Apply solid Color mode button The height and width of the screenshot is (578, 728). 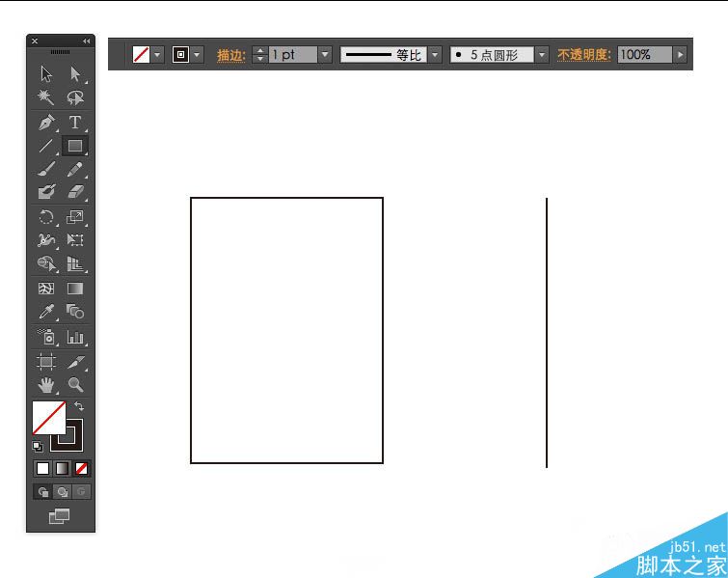pos(42,468)
